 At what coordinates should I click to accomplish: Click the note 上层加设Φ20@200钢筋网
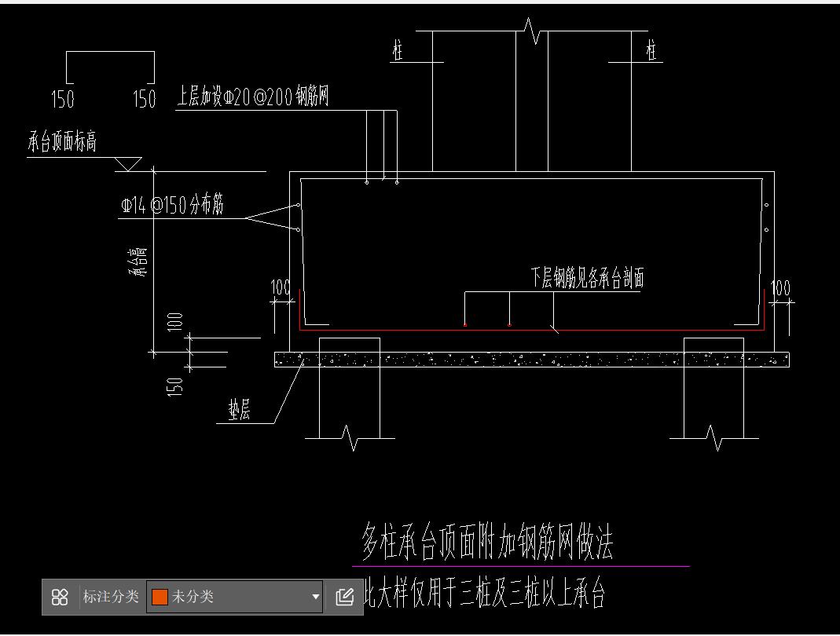coord(252,97)
